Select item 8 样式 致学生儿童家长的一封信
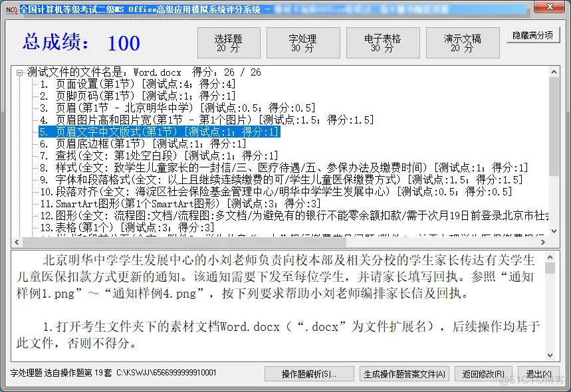571x392 pixels. coord(284,168)
